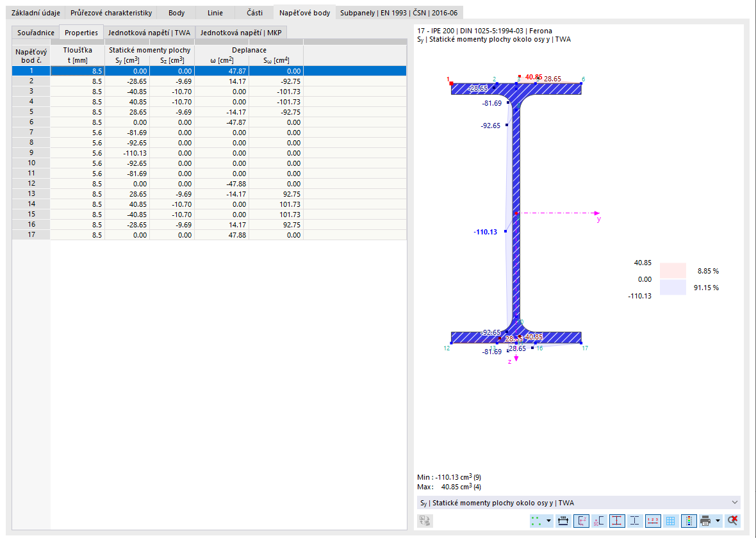Toggle the numbering 1 2 3 icon
The image size is (756, 538).
(652, 521)
